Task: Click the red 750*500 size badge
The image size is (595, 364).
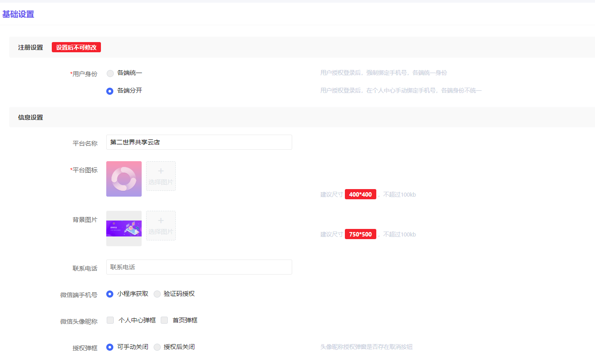Action: coord(360,234)
